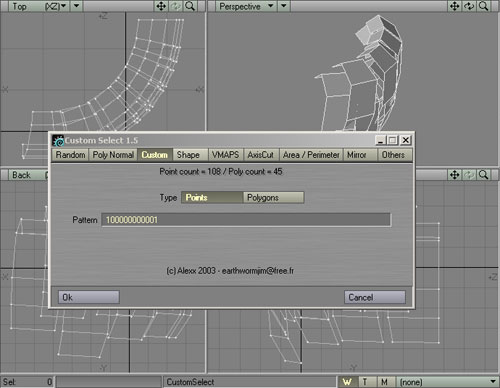
Task: Confirm with the Ok button
Action: click(89, 297)
